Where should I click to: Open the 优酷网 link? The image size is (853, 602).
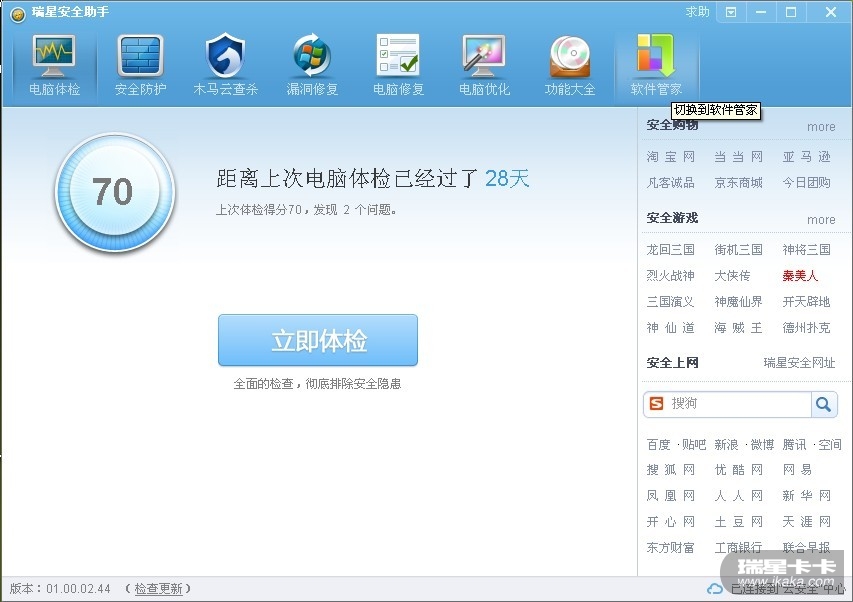pos(738,470)
